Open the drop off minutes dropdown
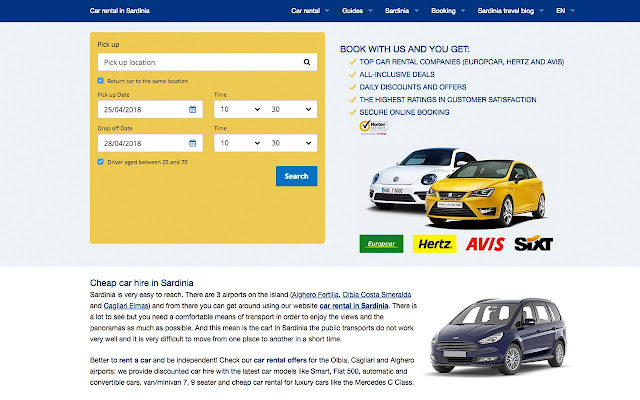The width and height of the screenshot is (640, 400). click(291, 143)
